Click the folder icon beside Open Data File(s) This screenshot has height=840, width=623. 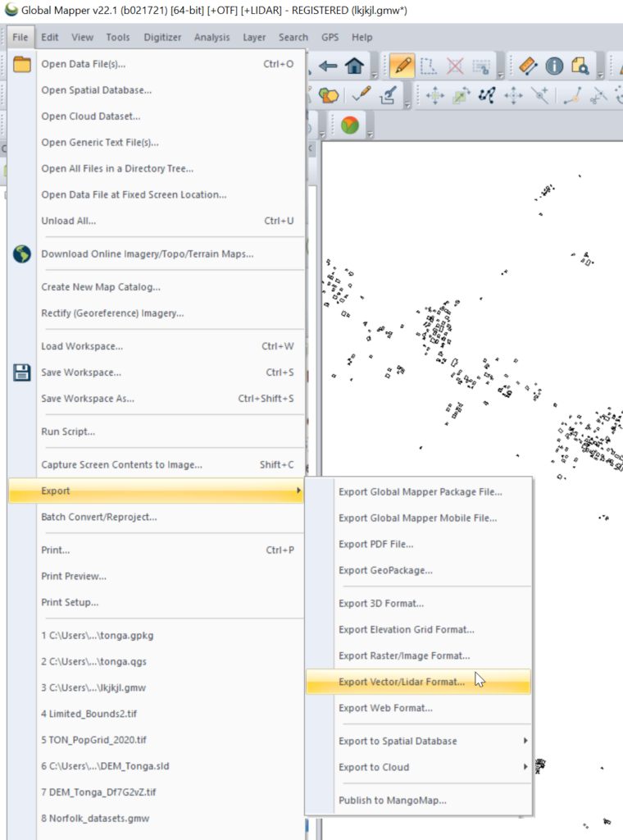coord(22,64)
